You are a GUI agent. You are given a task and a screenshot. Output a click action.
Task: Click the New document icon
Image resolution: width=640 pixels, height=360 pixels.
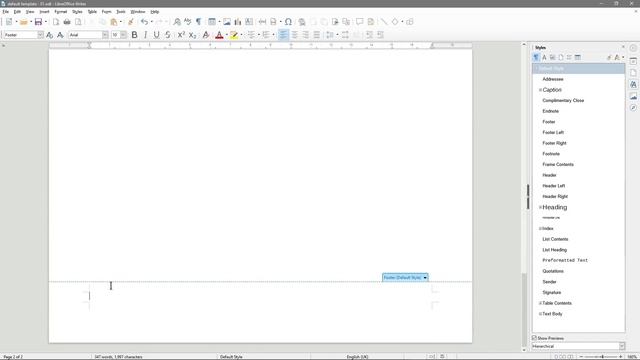9,22
